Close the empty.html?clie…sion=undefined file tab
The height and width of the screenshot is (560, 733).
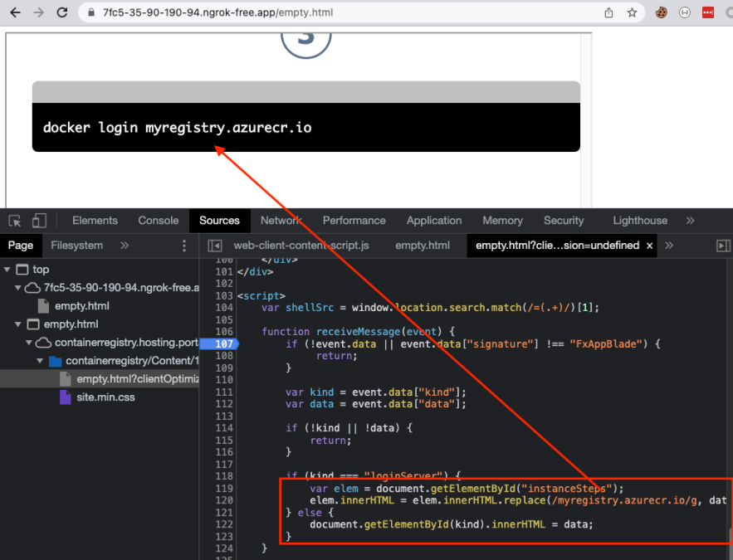(649, 246)
